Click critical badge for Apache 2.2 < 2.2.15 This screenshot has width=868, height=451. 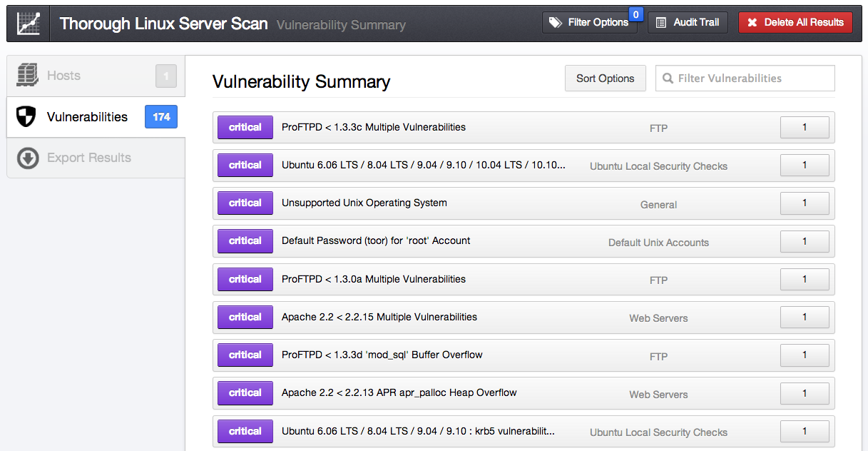(245, 318)
